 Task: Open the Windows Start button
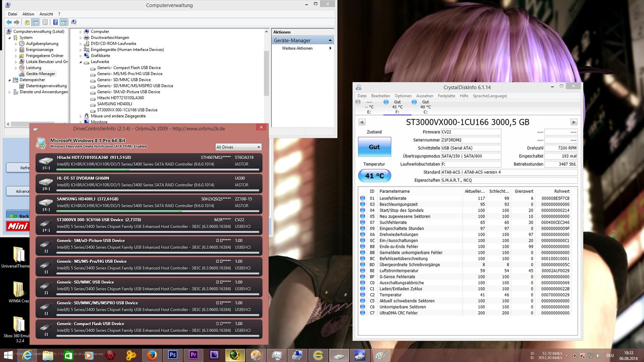(x=8, y=355)
